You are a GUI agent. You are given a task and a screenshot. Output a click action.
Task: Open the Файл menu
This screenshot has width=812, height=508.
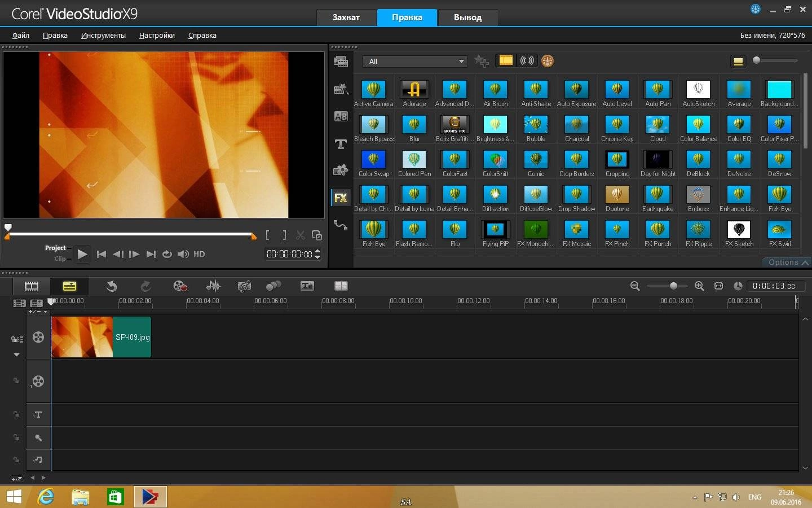[21, 35]
